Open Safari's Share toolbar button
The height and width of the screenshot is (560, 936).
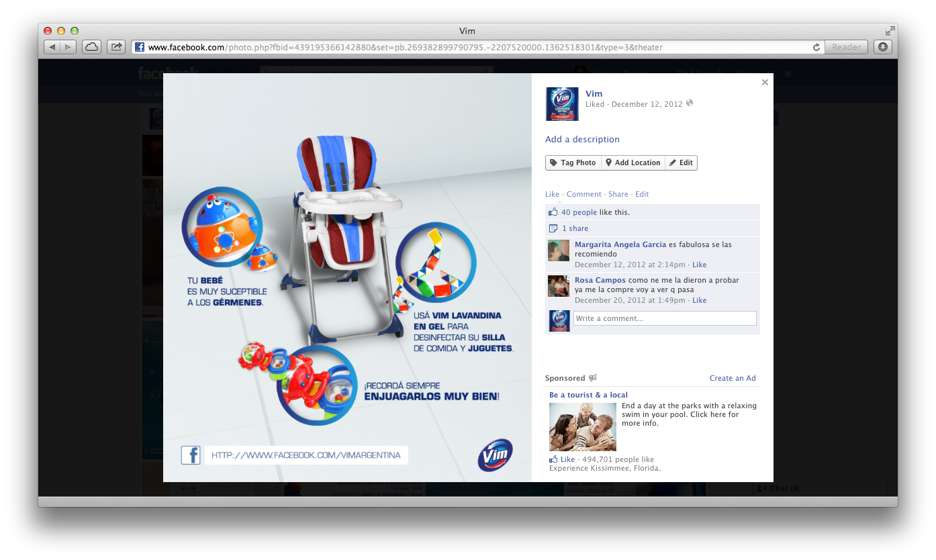click(116, 47)
